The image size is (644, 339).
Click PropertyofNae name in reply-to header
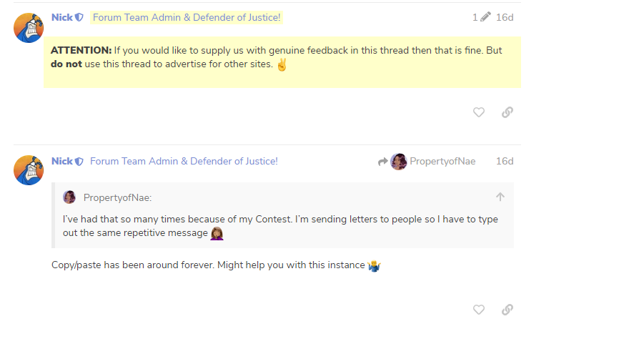[x=442, y=162]
